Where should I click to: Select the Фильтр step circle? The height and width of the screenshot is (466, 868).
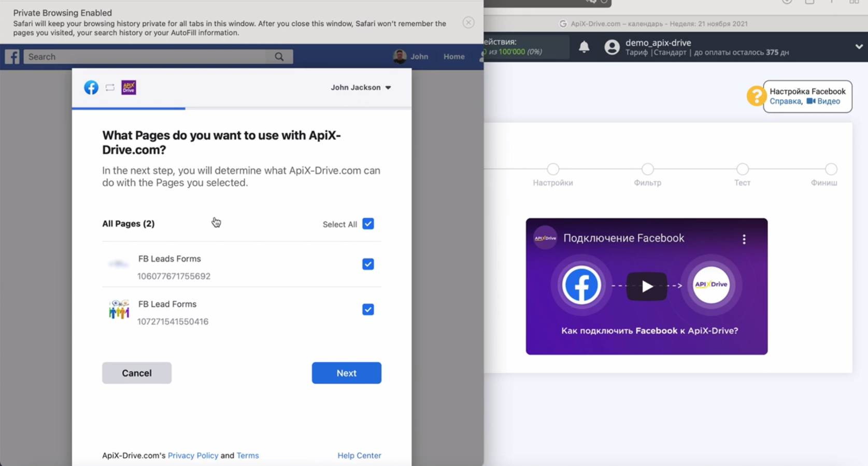click(x=648, y=169)
